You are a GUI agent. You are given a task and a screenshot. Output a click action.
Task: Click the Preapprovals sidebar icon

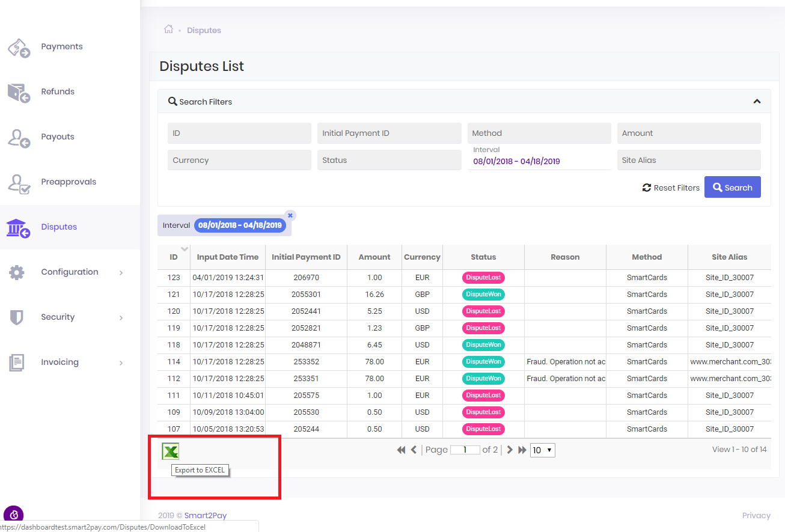(19, 183)
